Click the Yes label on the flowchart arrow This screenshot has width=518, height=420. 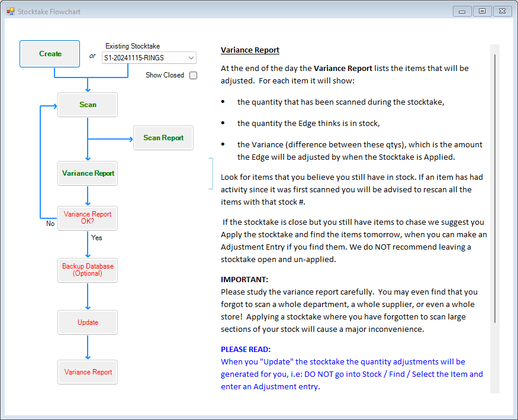pyautogui.click(x=96, y=238)
